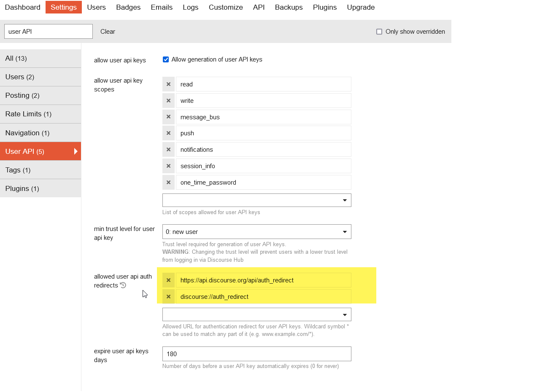This screenshot has height=392, width=556.
Task: Remove the 'message_bus' scope entry
Action: (168, 117)
